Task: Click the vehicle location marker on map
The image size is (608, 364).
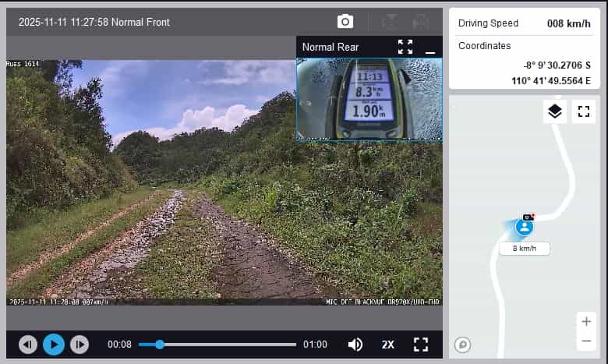Action: click(x=525, y=227)
